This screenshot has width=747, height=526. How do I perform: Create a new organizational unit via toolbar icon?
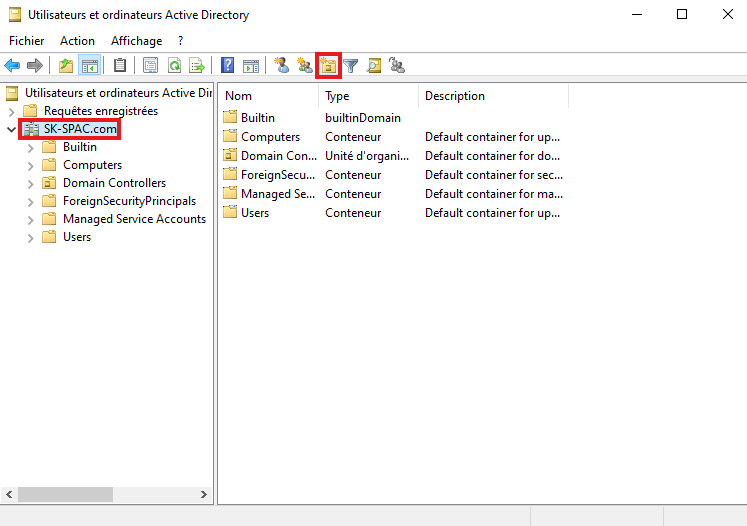[328, 66]
